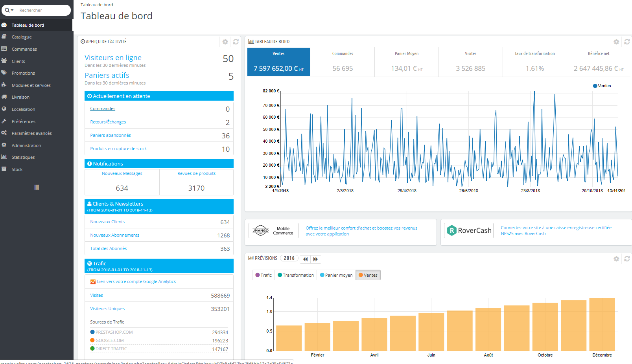Image resolution: width=632 pixels, height=364 pixels.
Task: Open the search scope dropdown arrow
Action: pos(12,10)
